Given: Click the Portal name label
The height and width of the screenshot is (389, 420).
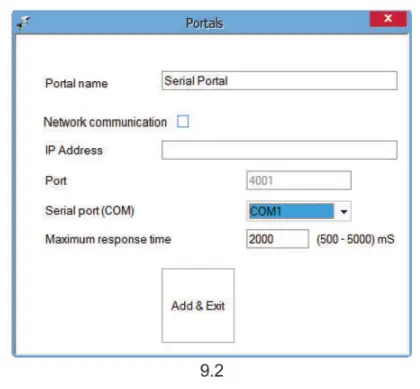Looking at the screenshot, I should pos(76,83).
